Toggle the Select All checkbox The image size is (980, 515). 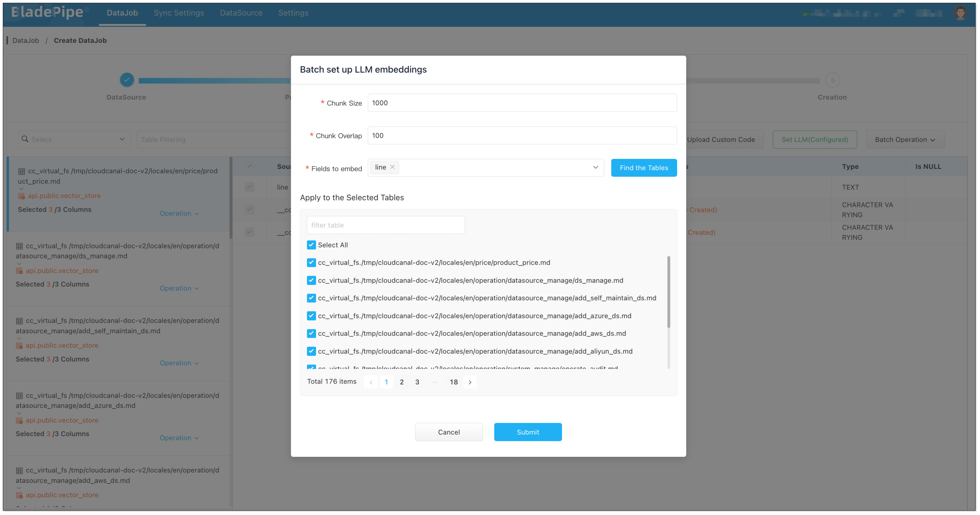[311, 245]
